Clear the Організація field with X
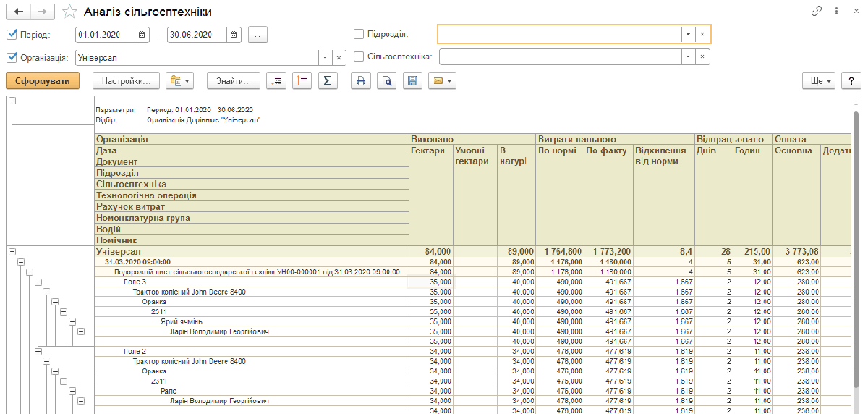Screen dimensions: 868x414 (339, 57)
